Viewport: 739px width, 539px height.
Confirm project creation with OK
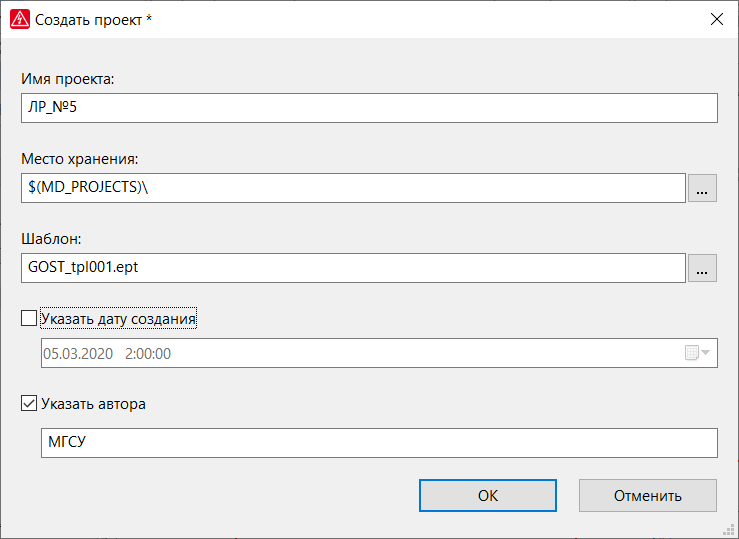coord(488,496)
